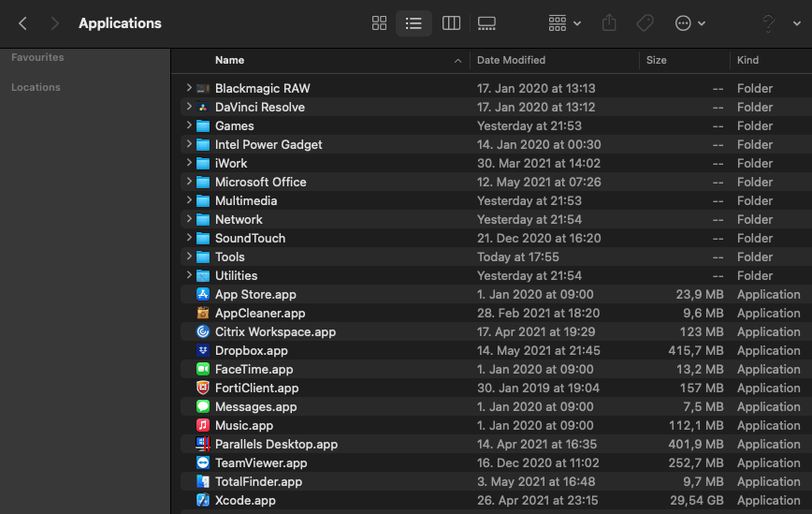Select the Messages app icon
This screenshot has width=812, height=514.
coord(203,406)
